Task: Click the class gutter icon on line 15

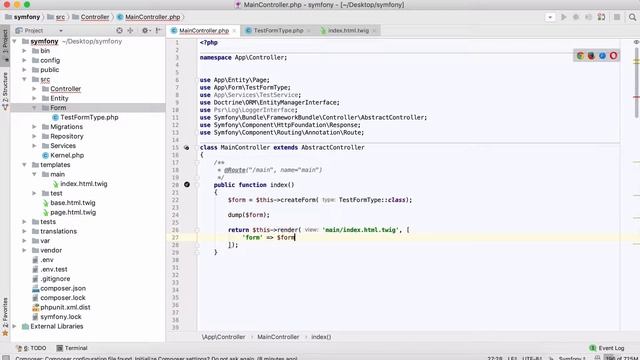Action: pos(187,147)
